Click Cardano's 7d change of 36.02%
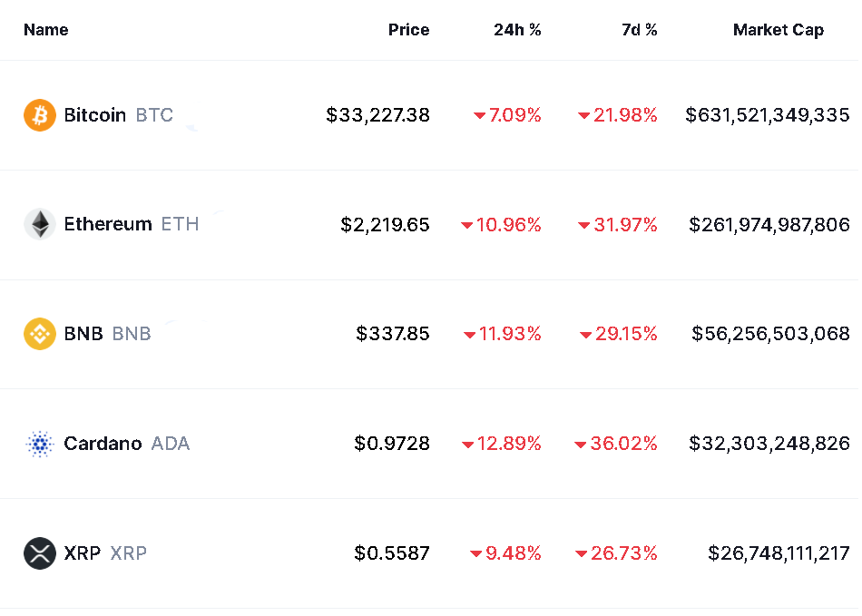This screenshot has width=862, height=616. point(624,444)
